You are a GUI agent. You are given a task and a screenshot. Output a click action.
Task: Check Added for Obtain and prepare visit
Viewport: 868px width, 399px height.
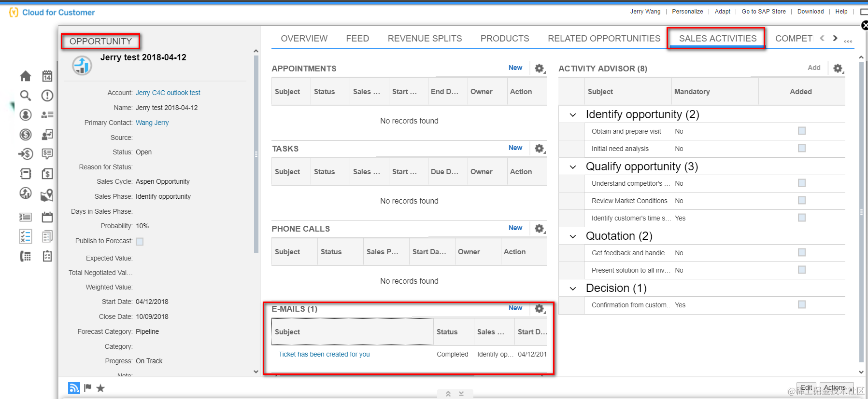coord(802,131)
